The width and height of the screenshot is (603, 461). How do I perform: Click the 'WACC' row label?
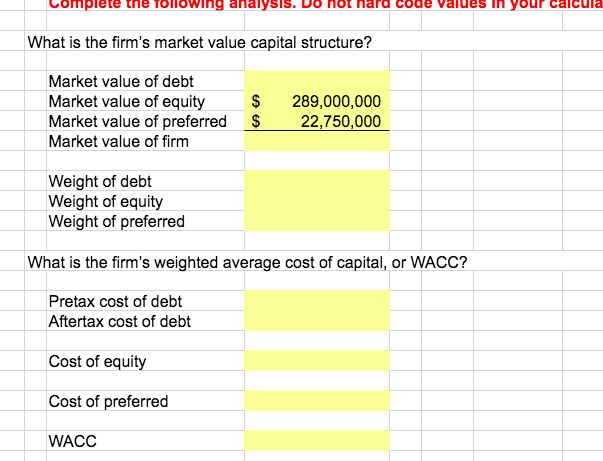point(73,441)
